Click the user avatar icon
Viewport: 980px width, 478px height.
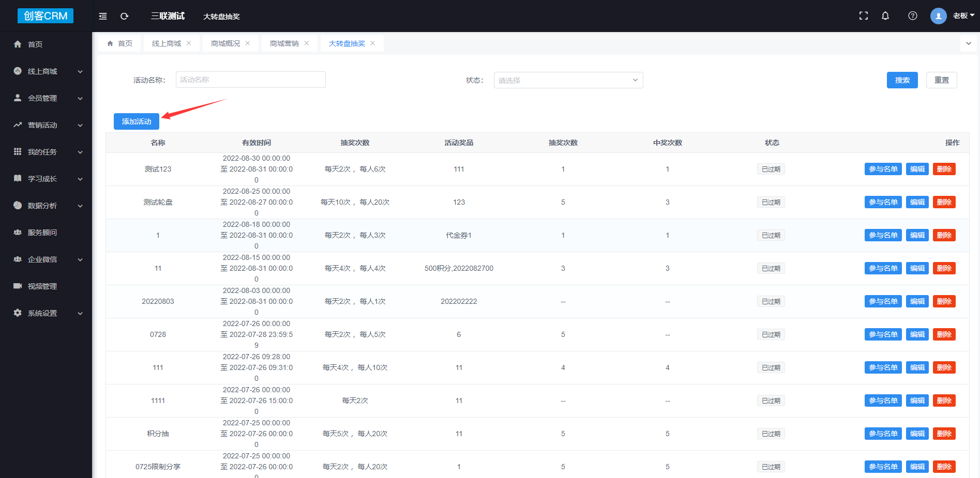click(x=938, y=16)
